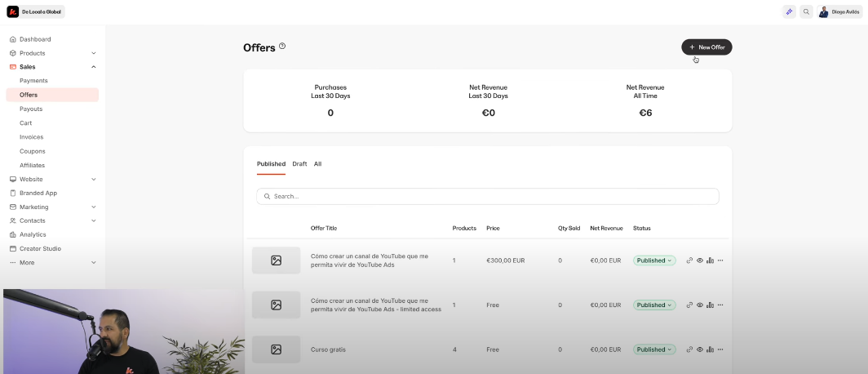Image resolution: width=868 pixels, height=374 pixels.
Task: Copy link for €300,00 EUR offer
Action: pos(690,260)
